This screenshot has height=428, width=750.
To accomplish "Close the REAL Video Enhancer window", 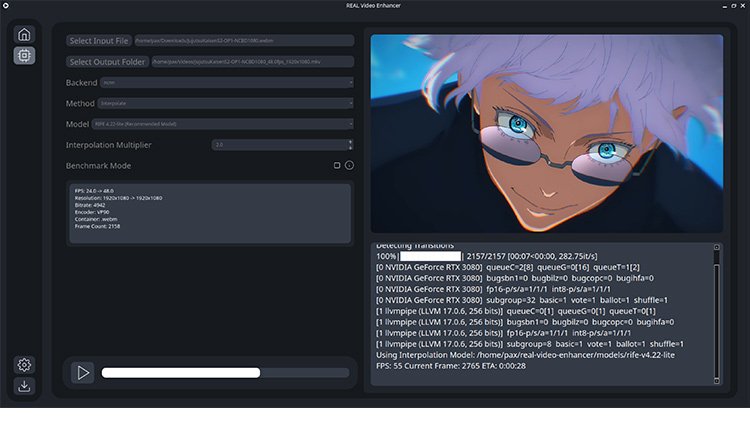I will point(743,6).
